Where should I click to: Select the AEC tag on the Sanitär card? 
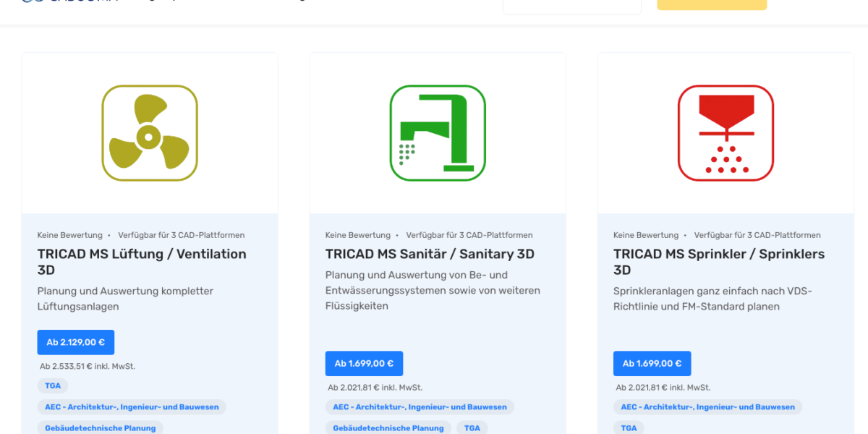pyautogui.click(x=420, y=407)
